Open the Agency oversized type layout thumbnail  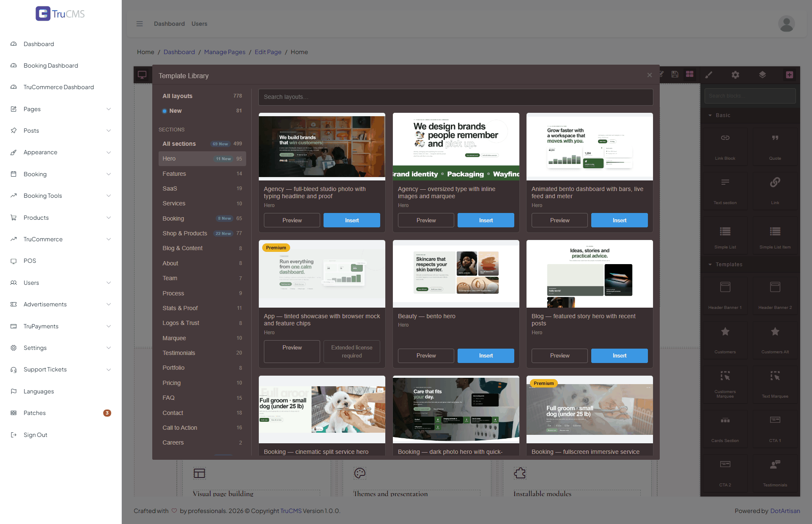[455, 146]
